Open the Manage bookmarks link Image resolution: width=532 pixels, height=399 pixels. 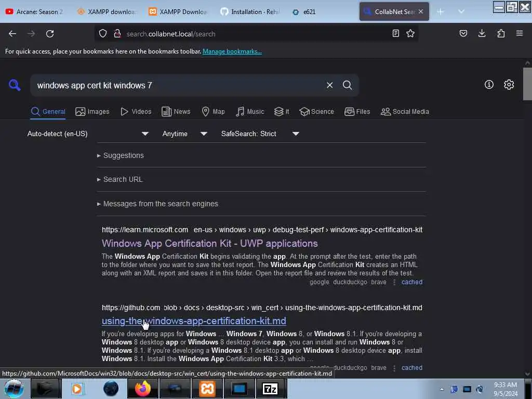pyautogui.click(x=232, y=51)
